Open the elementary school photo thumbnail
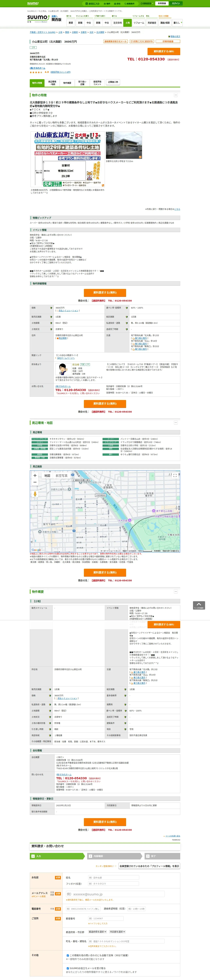The height and width of the screenshot is (980, 210). coord(124,145)
